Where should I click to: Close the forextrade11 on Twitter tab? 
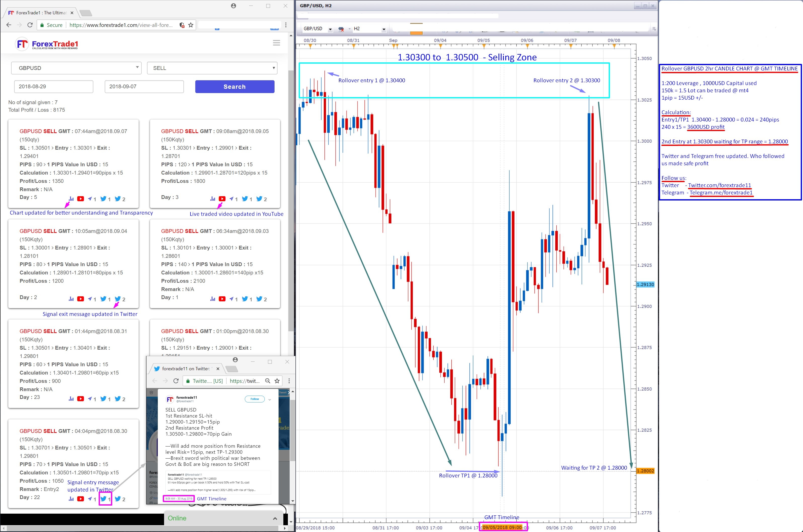pyautogui.click(x=218, y=369)
